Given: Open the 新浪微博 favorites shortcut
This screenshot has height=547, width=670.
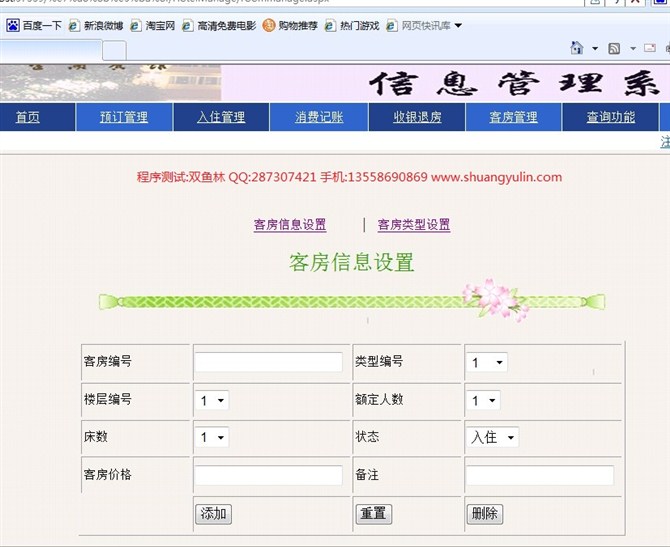Looking at the screenshot, I should (96, 25).
